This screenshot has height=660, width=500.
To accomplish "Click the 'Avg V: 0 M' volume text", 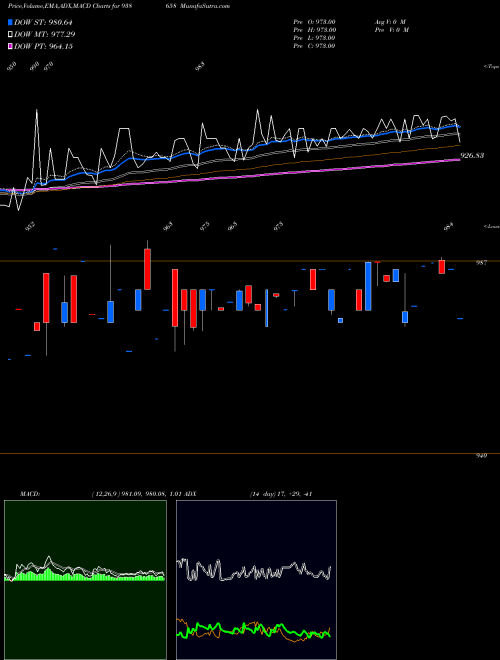I will click(x=390, y=21).
